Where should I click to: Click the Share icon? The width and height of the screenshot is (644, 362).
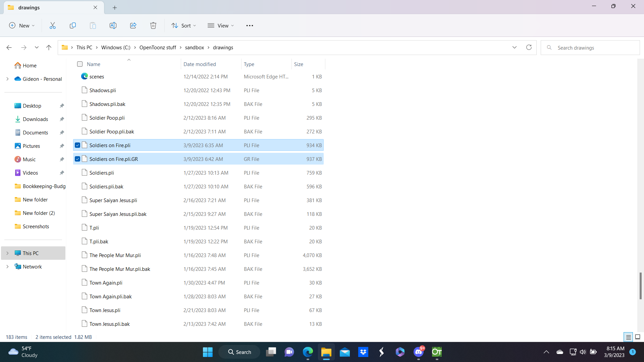tap(133, 25)
